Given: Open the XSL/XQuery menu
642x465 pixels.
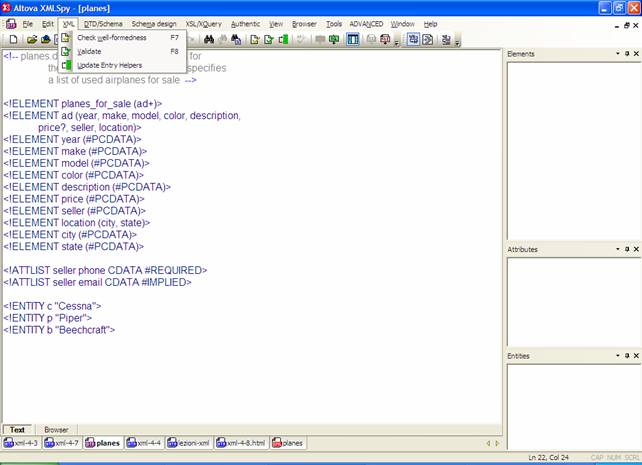Looking at the screenshot, I should pos(204,23).
